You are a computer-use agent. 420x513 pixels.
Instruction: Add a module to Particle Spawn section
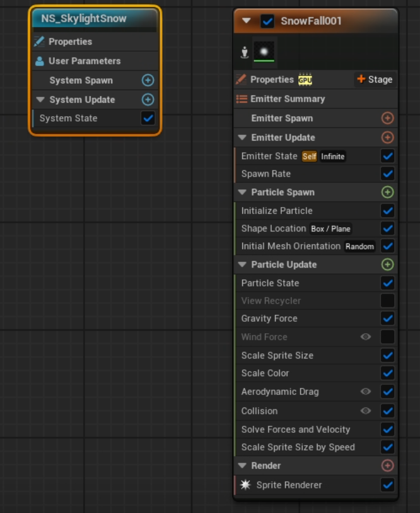[x=387, y=192]
